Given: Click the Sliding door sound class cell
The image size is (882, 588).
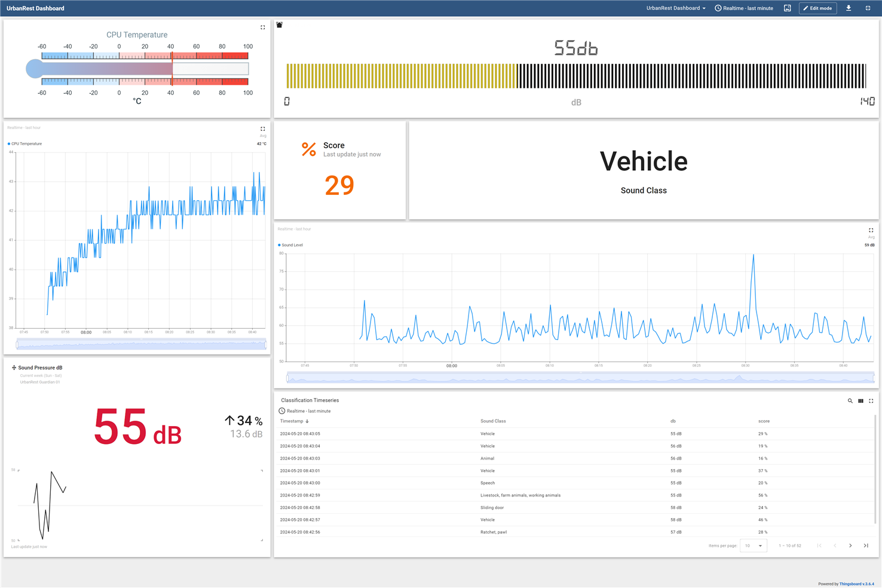Looking at the screenshot, I should tap(492, 508).
